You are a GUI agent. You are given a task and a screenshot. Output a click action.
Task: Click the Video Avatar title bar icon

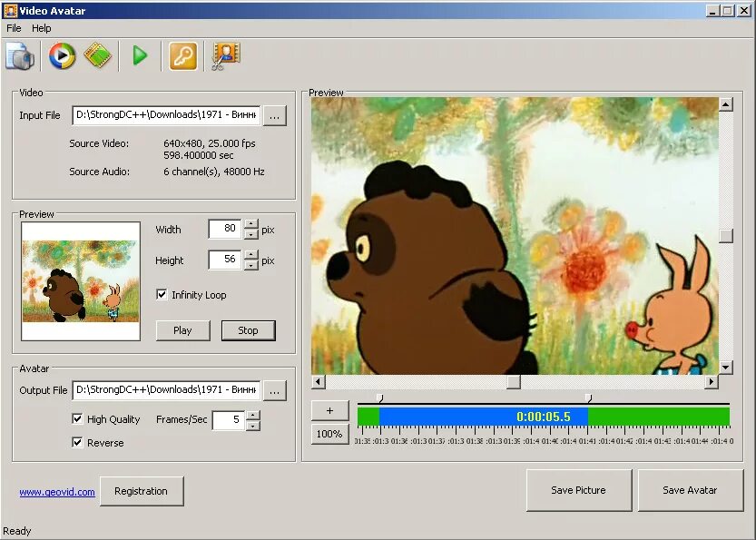[10, 11]
